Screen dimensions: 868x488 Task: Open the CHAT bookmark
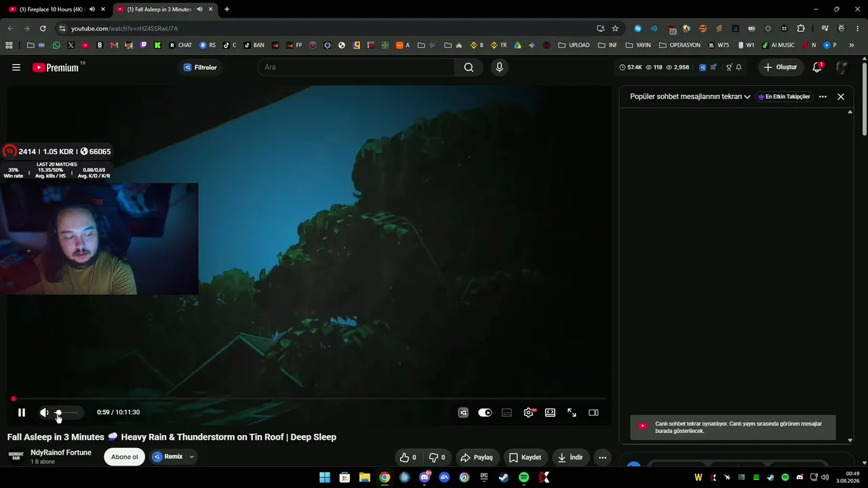tap(180, 45)
